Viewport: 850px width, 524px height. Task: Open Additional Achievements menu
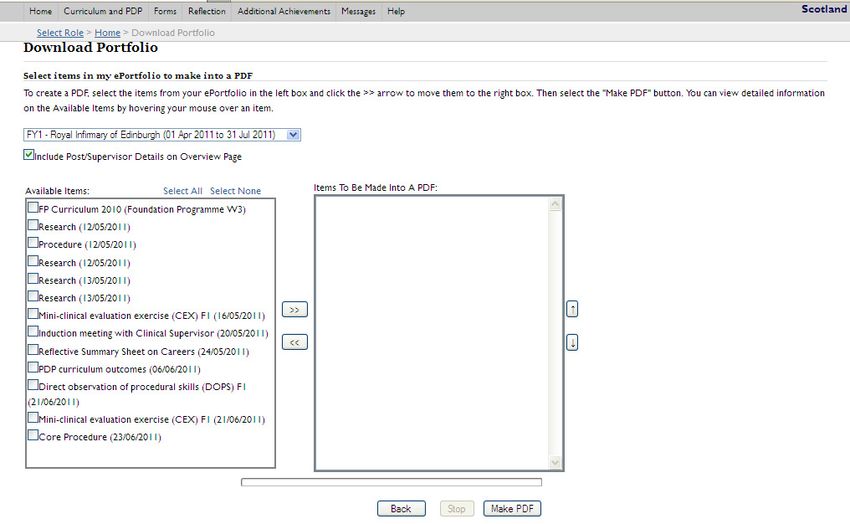pos(284,11)
